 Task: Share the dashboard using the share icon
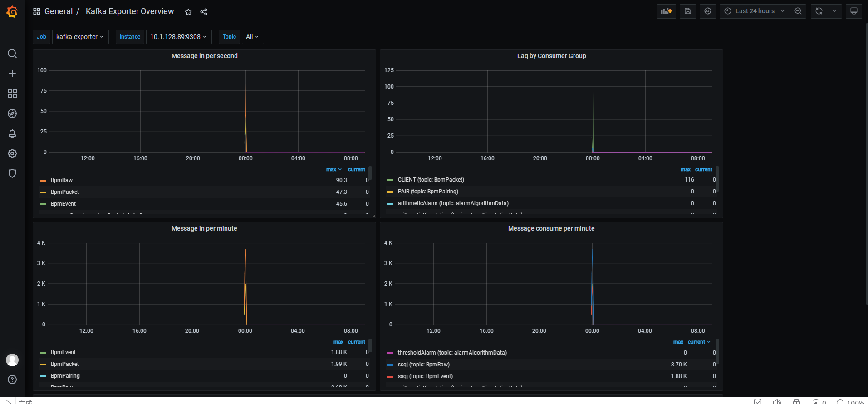tap(204, 12)
